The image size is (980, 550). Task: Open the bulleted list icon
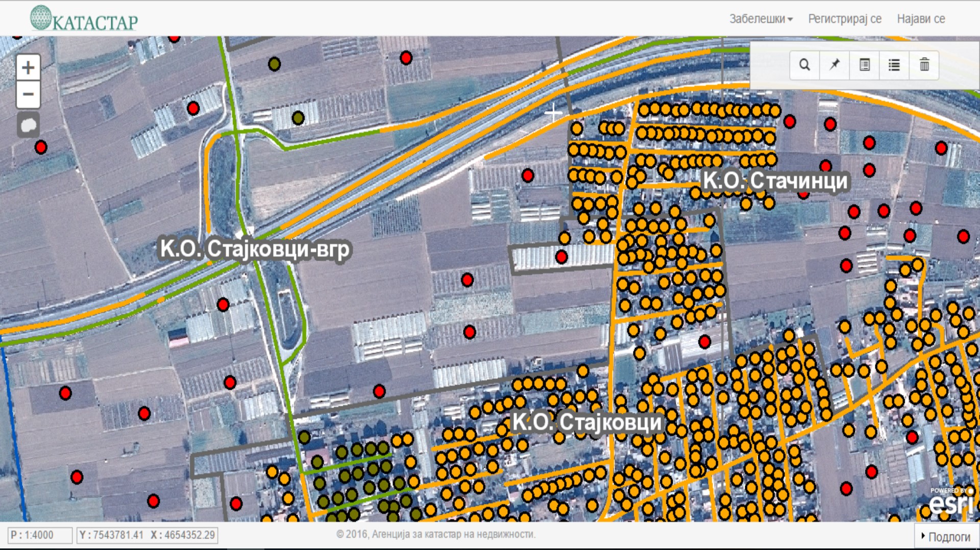point(894,65)
